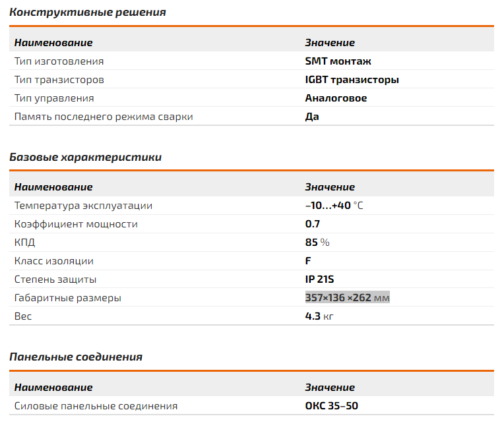504x439 pixels.
Task: Click the 'Тип управления' row label
Action: coord(54,98)
